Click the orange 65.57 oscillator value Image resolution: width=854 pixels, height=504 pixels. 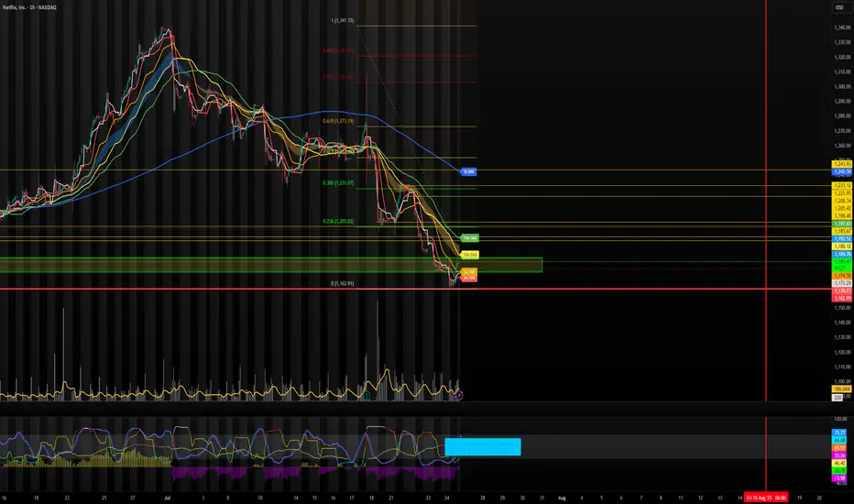coord(839,447)
